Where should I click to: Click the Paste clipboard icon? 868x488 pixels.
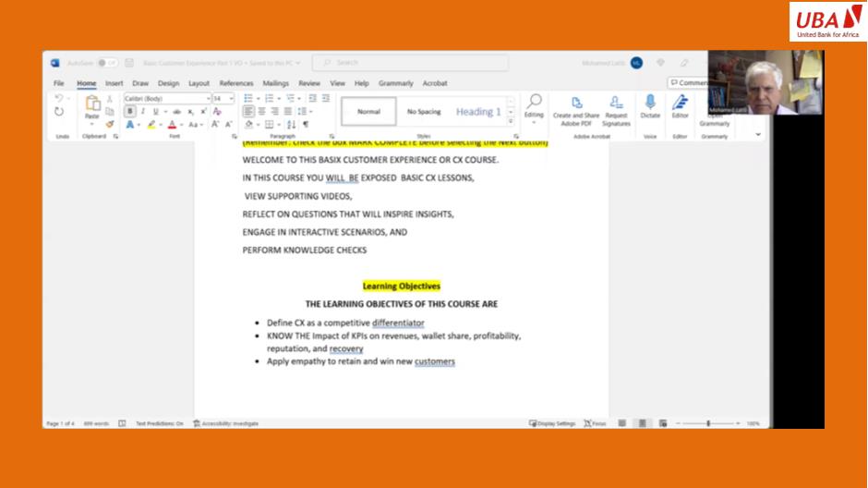(92, 106)
